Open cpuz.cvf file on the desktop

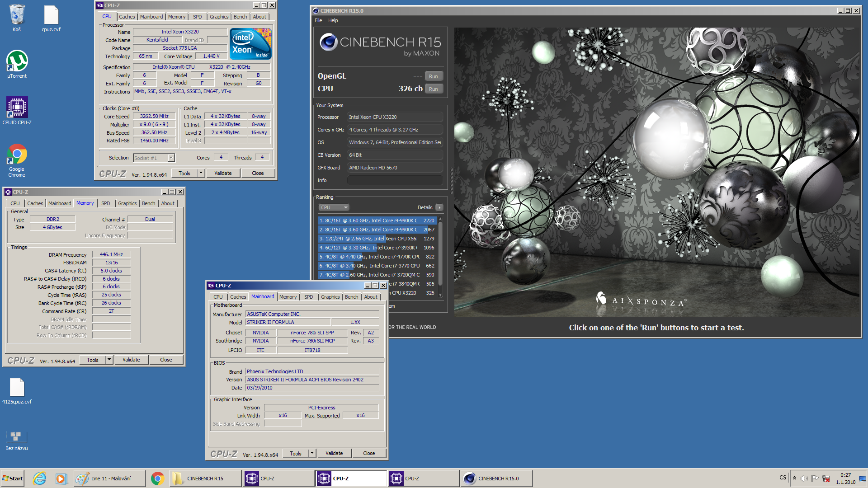click(x=51, y=18)
